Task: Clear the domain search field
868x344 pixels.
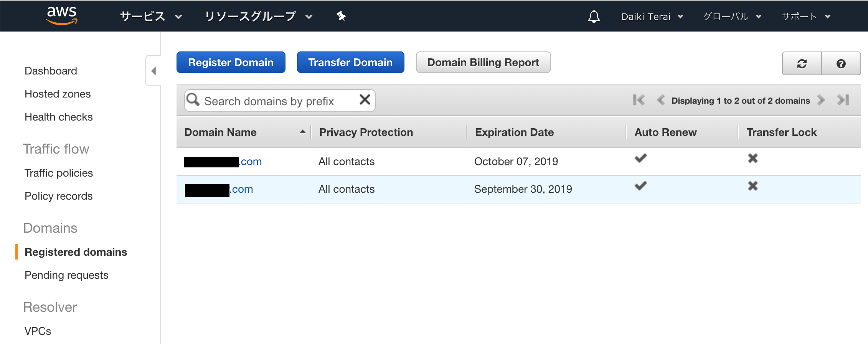Action: 365,100
